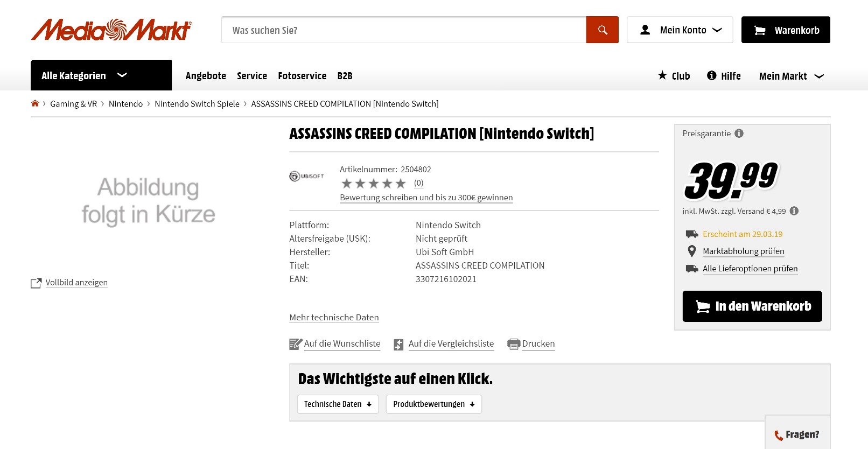The image size is (868, 449).
Task: Focus the 'Was suchen Sie?' search field
Action: pyautogui.click(x=403, y=30)
